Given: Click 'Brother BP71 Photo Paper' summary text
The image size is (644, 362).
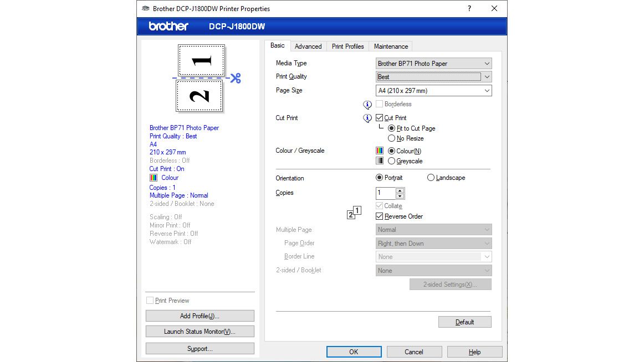Looking at the screenshot, I should [x=184, y=128].
